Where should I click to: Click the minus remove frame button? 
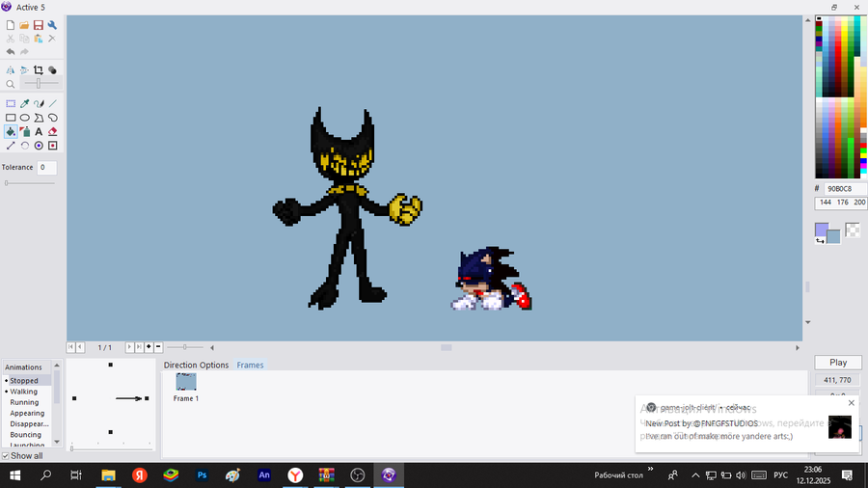click(x=158, y=347)
